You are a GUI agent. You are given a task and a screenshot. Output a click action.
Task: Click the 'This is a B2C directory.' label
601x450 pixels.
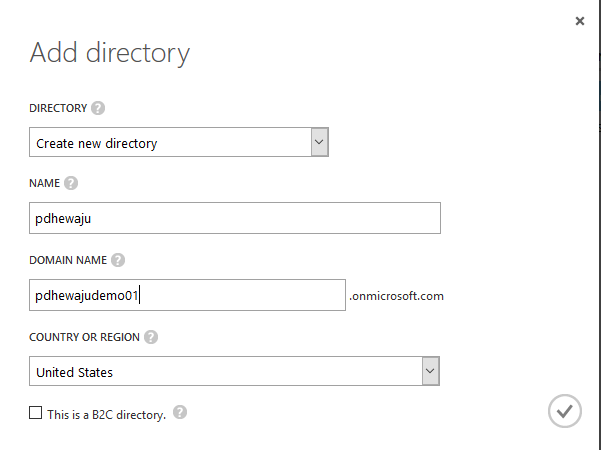[x=107, y=415]
